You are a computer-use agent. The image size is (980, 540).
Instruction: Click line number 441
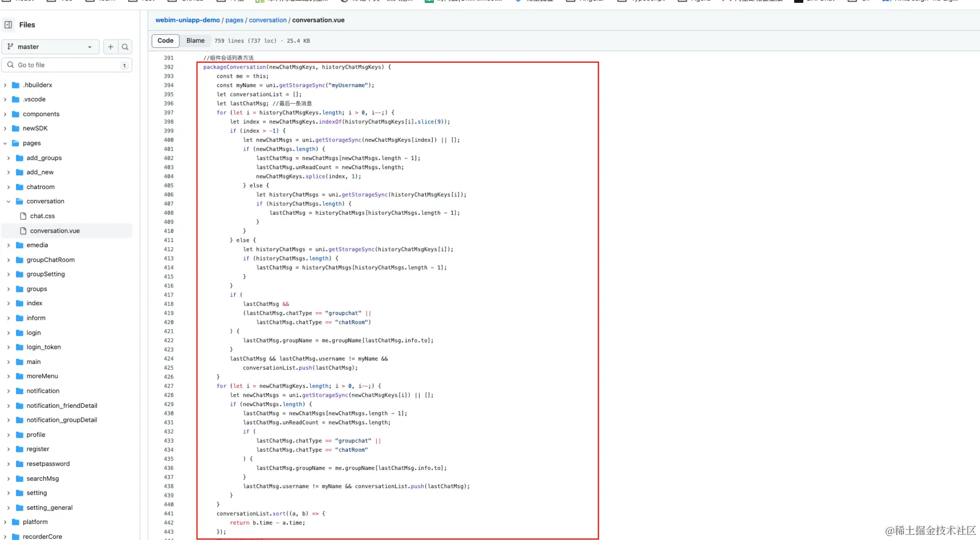169,513
